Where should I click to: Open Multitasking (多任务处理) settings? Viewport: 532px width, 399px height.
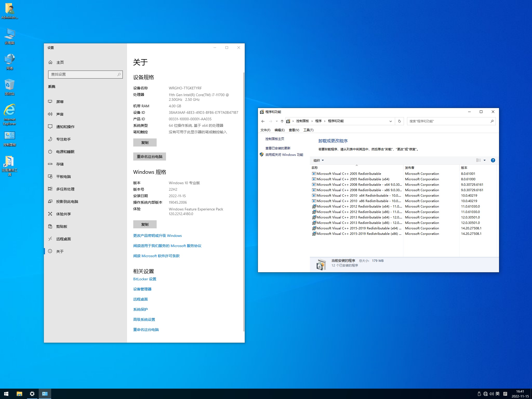coord(85,189)
